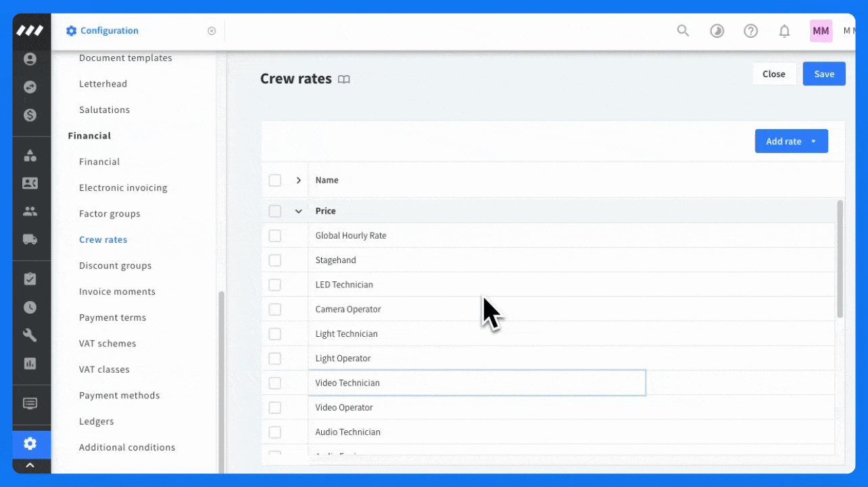Screen dimensions: 868x487
Task: Click the rates list vertical scrollbar
Action: [x=840, y=259]
